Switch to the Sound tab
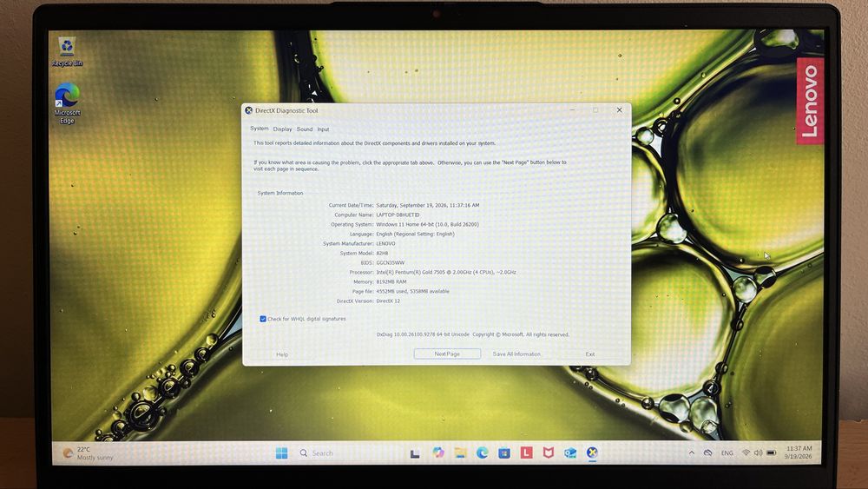This screenshot has height=489, width=868. (305, 129)
